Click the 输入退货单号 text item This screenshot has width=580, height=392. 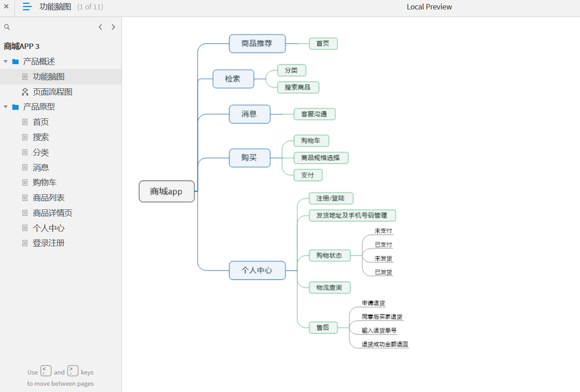(379, 331)
